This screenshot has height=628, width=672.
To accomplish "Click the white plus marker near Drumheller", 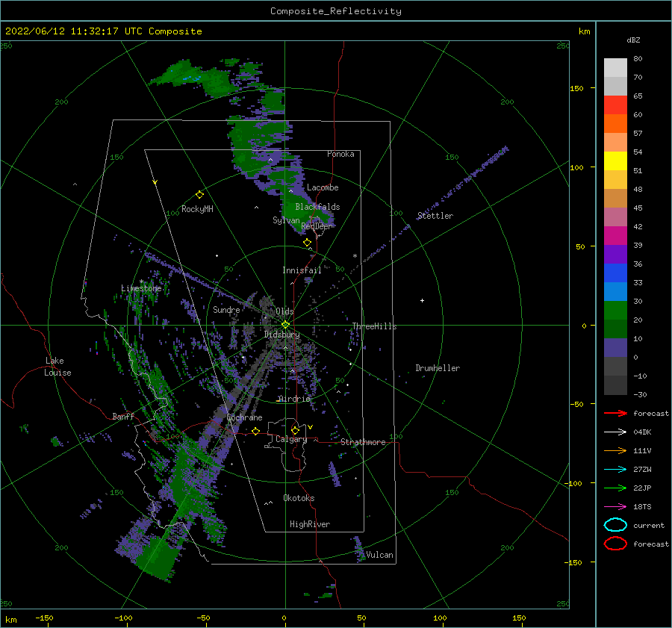I will click(x=422, y=300).
